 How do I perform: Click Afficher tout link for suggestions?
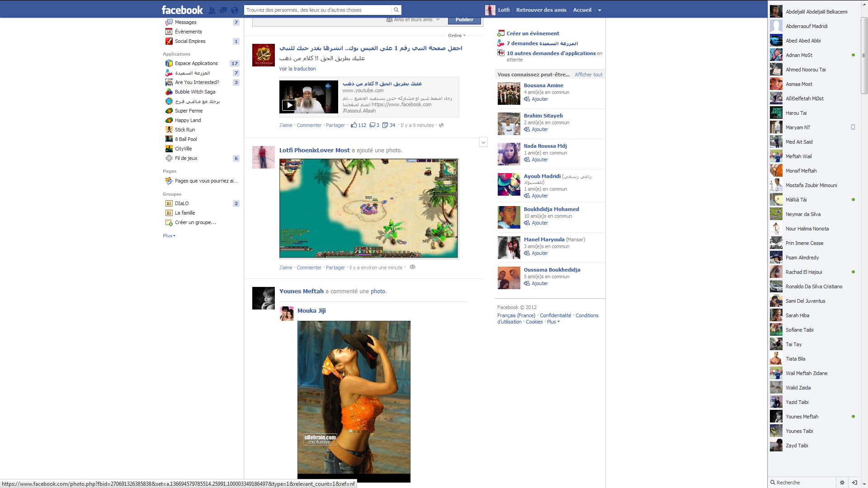pyautogui.click(x=588, y=75)
